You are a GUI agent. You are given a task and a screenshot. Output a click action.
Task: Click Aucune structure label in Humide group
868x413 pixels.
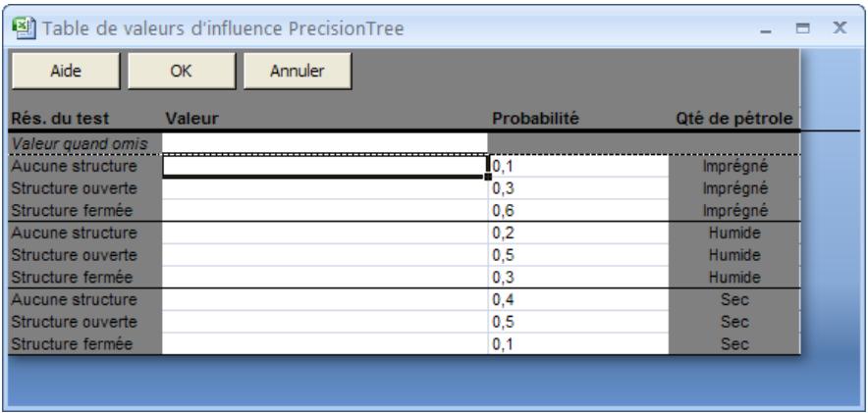[x=75, y=232]
